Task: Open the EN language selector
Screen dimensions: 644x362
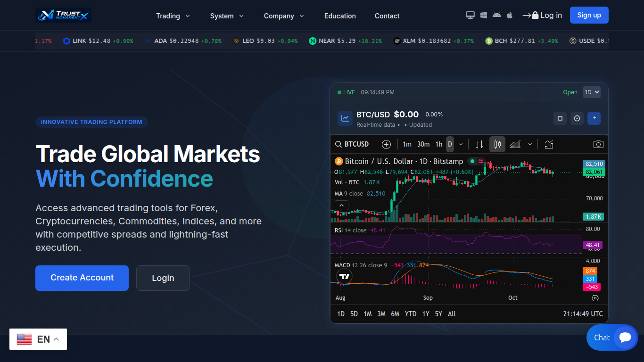Action: click(x=38, y=339)
